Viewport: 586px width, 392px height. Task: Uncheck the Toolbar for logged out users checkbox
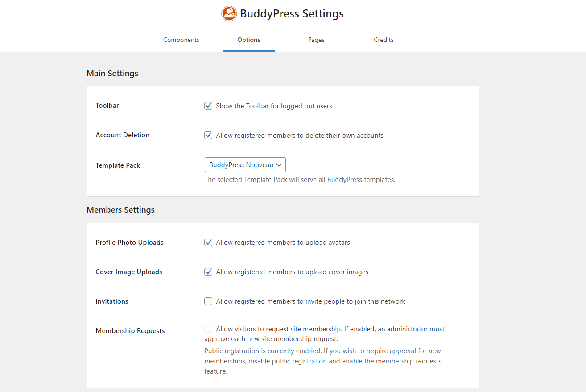(208, 106)
